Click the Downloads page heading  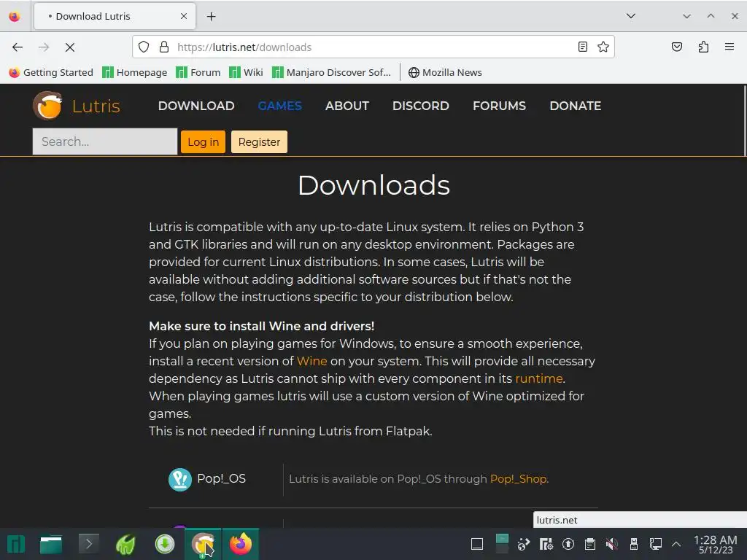pyautogui.click(x=373, y=184)
